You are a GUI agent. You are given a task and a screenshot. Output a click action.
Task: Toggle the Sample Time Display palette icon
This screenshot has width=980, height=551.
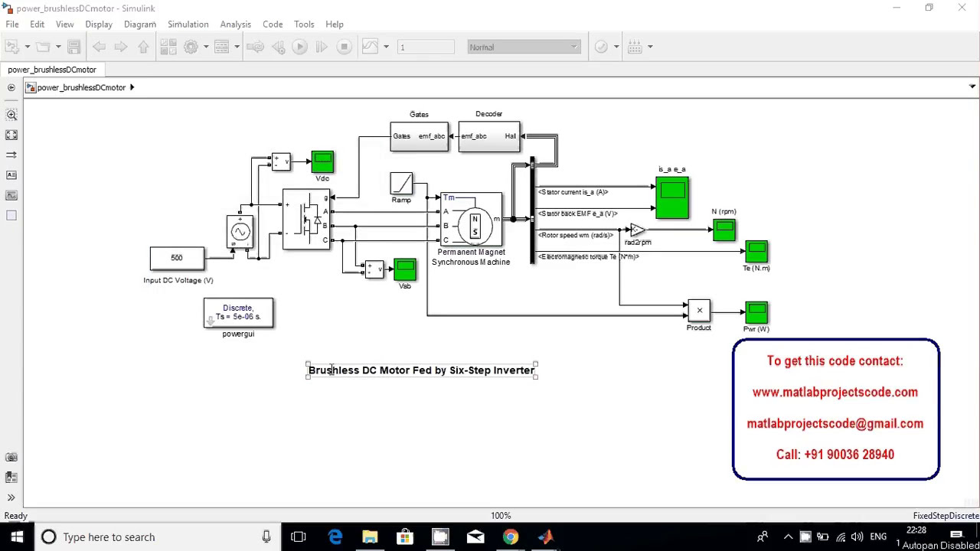11,155
